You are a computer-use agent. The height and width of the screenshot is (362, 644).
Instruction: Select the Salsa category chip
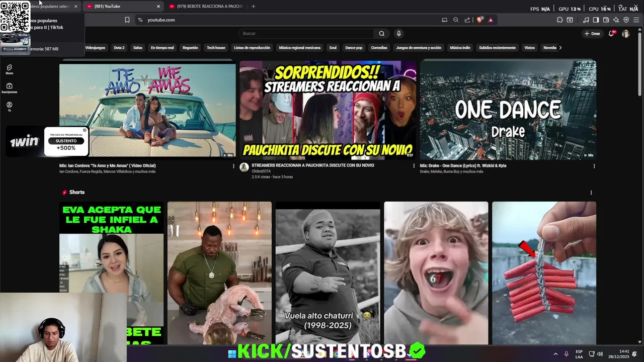pos(138,48)
